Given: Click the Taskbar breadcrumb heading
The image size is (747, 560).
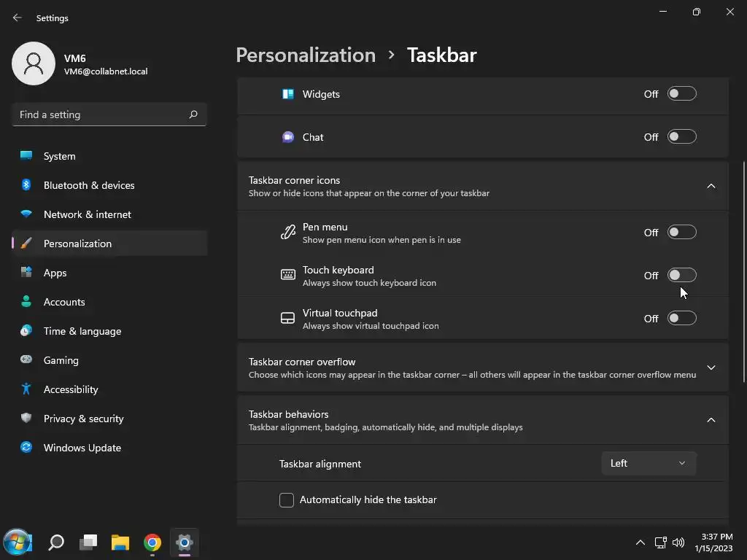Looking at the screenshot, I should (x=441, y=55).
